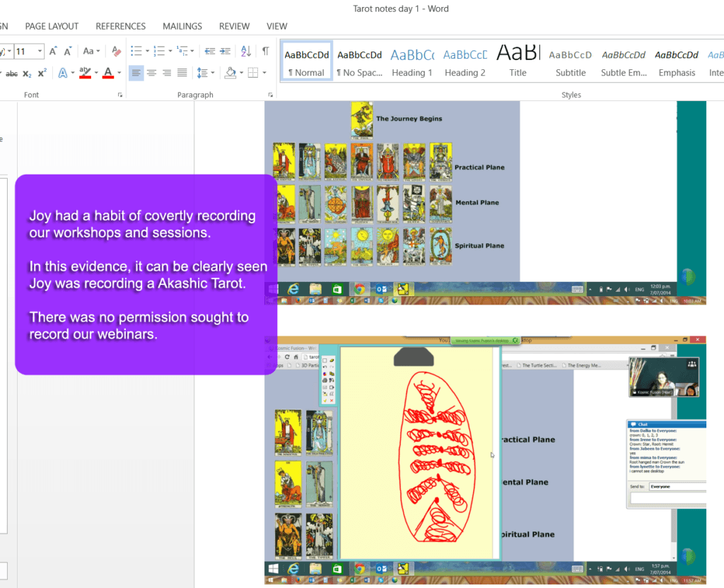Sort the selection with the A-Z icon

(246, 51)
